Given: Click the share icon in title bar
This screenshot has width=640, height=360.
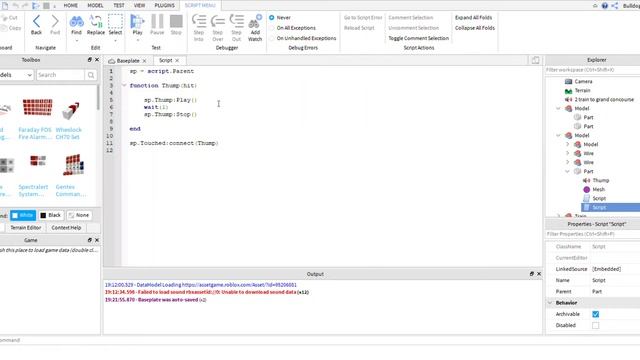Looking at the screenshot, I should (x=615, y=6).
